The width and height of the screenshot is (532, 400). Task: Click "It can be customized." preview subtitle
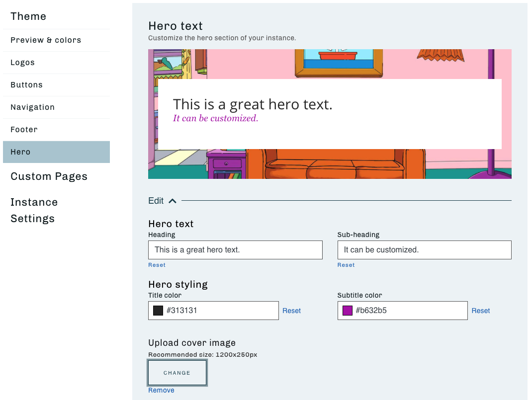pos(215,118)
